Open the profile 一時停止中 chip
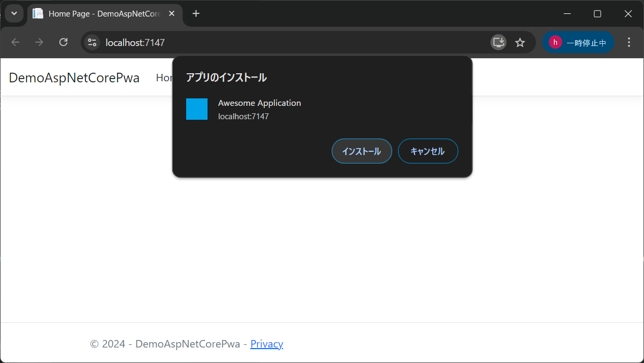The height and width of the screenshot is (363, 644). [578, 42]
